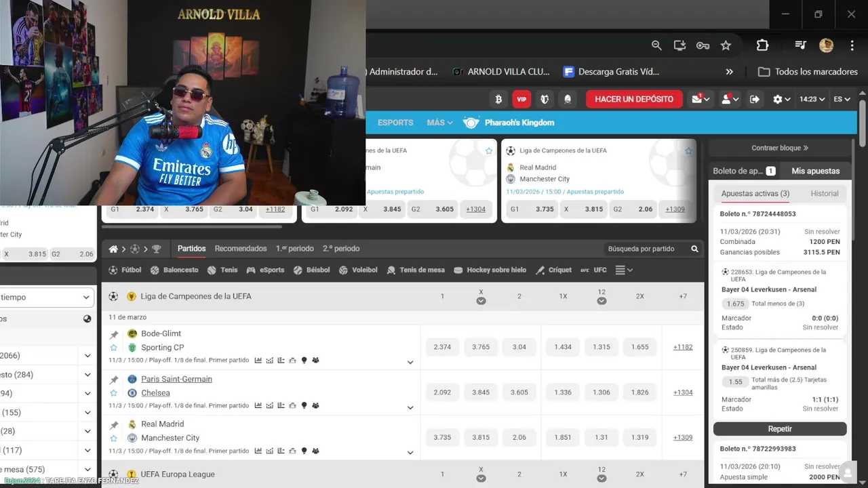Click Chrome zoom magnifier icon in address bar
This screenshot has height=488, width=868.
pos(656,45)
